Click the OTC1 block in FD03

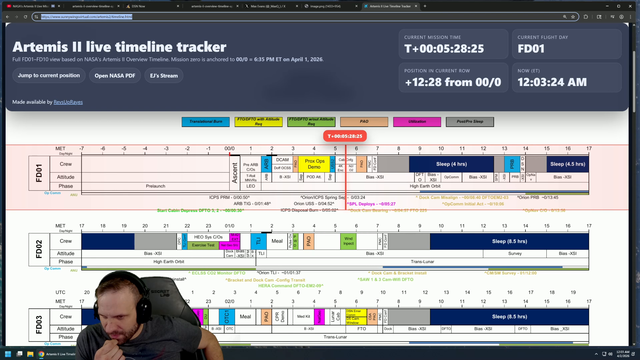(x=227, y=317)
